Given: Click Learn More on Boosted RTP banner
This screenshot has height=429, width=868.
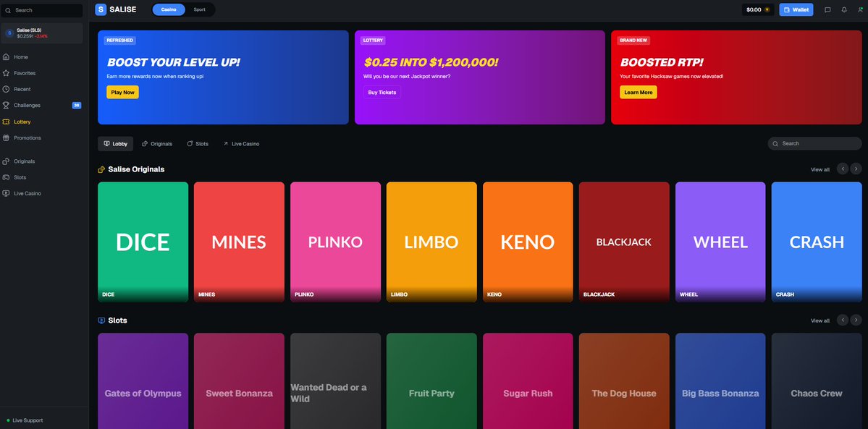Looking at the screenshot, I should [639, 93].
